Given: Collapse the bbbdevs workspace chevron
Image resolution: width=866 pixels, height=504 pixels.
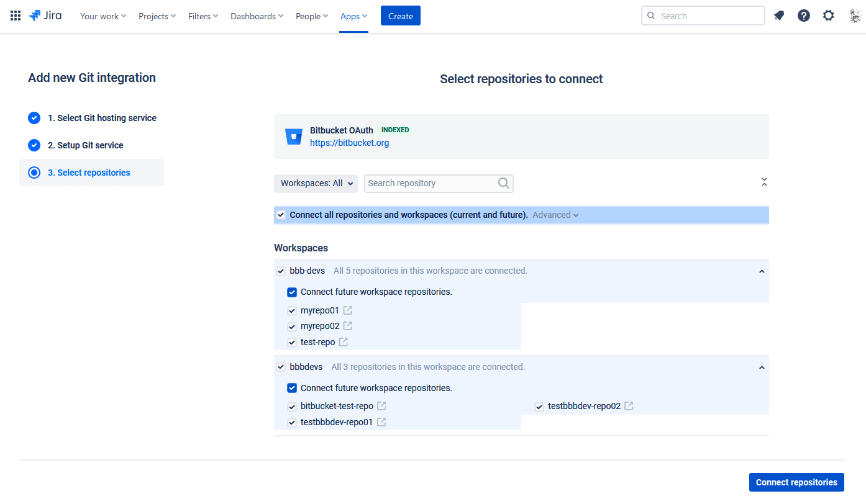Looking at the screenshot, I should 762,367.
